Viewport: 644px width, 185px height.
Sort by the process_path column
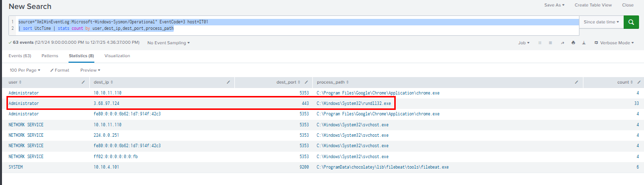(332, 82)
